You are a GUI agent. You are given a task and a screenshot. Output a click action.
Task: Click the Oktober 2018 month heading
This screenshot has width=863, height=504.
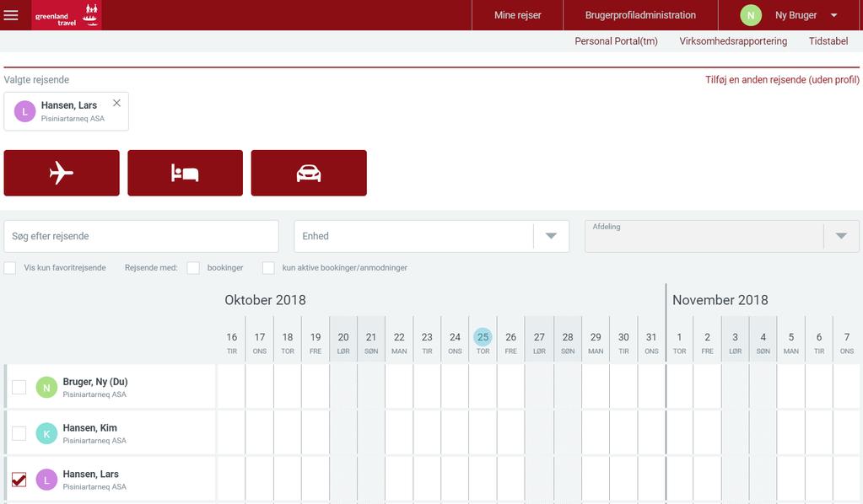[x=265, y=300]
